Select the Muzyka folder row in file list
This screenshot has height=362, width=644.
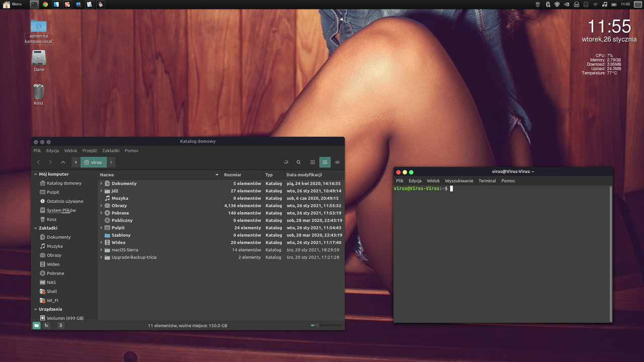pyautogui.click(x=221, y=198)
